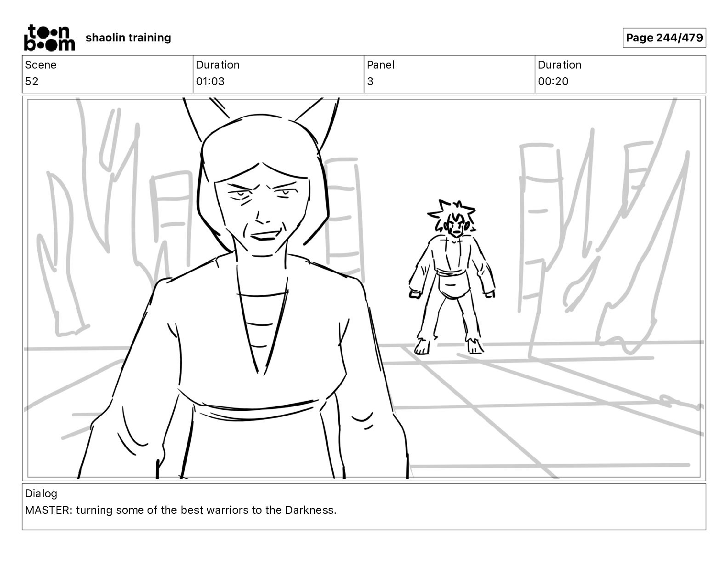Click scene duration value '01:03'
The width and height of the screenshot is (728, 563).
coord(210,81)
